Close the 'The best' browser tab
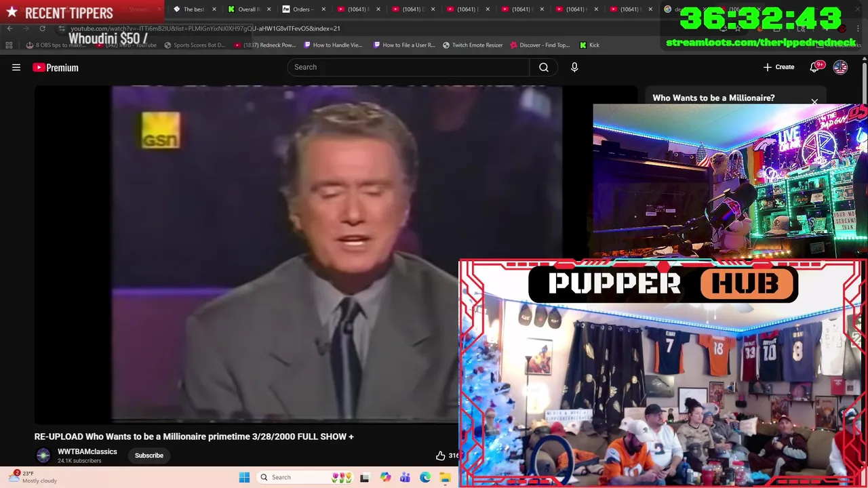This screenshot has width=868, height=488. (214, 9)
